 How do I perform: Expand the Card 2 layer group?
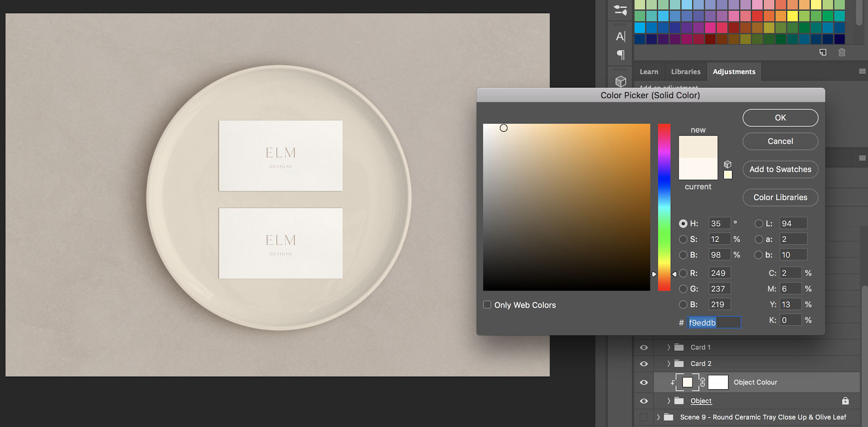(668, 364)
